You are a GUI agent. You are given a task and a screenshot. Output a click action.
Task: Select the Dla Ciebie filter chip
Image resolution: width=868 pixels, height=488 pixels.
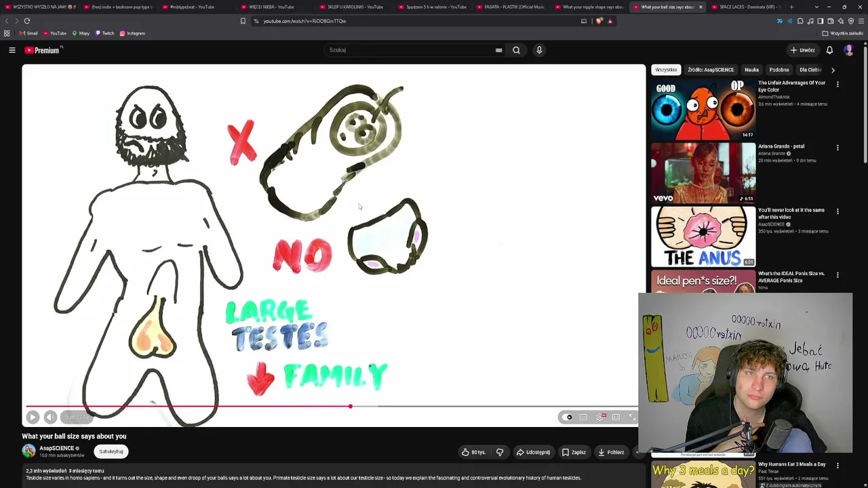[810, 70]
